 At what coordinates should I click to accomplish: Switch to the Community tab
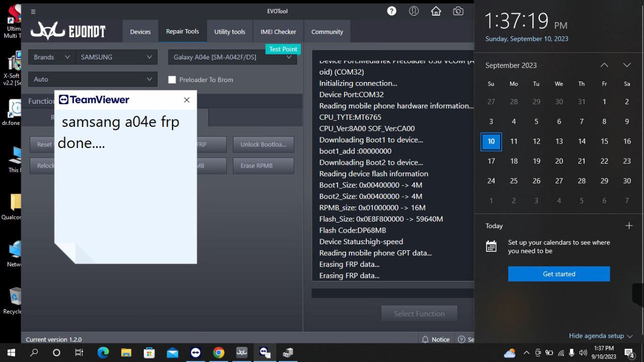click(327, 32)
